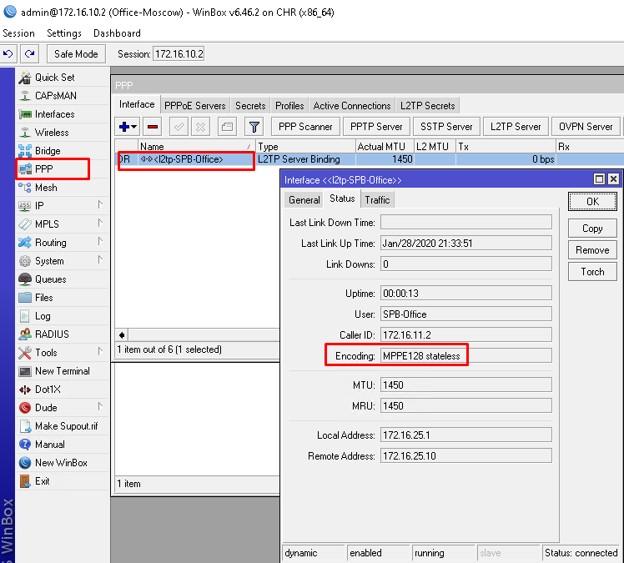The height and width of the screenshot is (563, 624).
Task: Click the Remote Address field 172.16.25.10
Action: pos(466,456)
